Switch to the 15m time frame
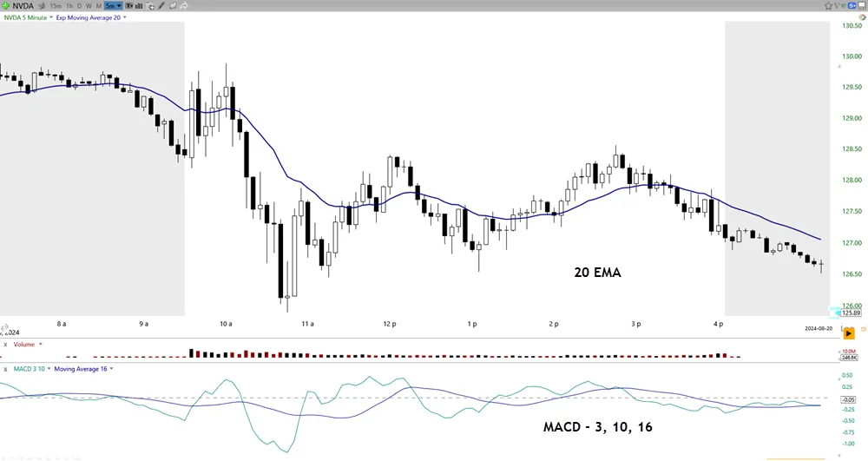The width and height of the screenshot is (868, 461). pyautogui.click(x=56, y=6)
